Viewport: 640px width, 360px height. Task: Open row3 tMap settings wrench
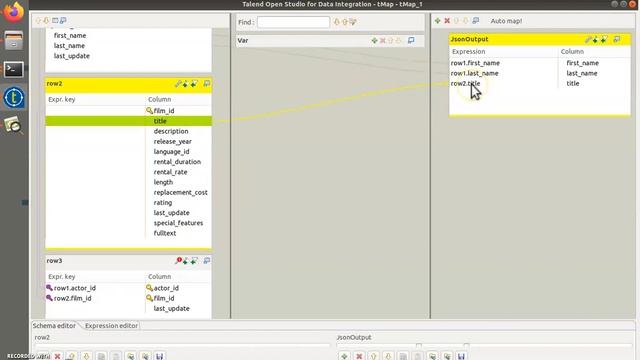[178, 260]
